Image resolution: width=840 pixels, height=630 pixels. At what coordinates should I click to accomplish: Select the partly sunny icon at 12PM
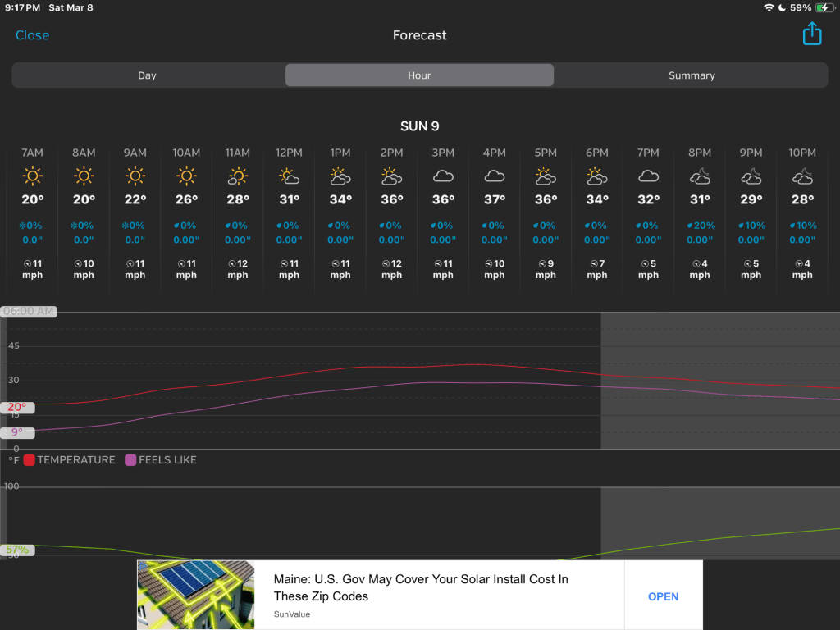point(289,176)
